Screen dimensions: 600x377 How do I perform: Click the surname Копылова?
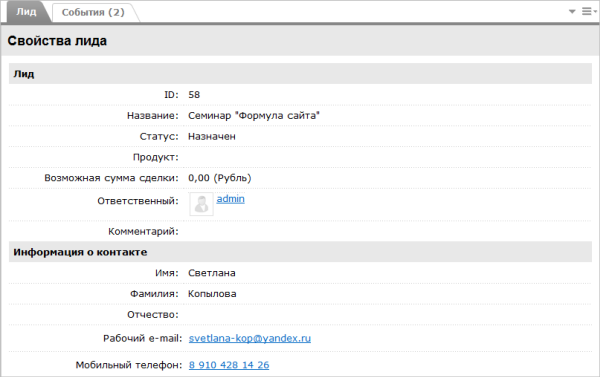[212, 294]
